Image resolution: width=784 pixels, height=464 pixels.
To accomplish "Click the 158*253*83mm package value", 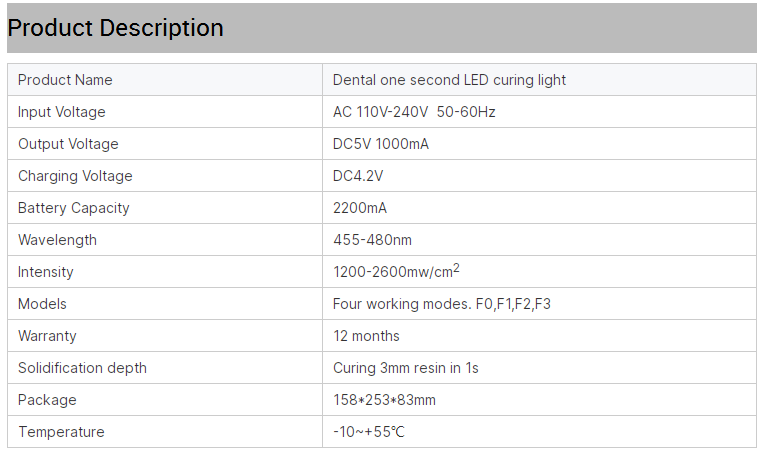I will pyautogui.click(x=384, y=400).
